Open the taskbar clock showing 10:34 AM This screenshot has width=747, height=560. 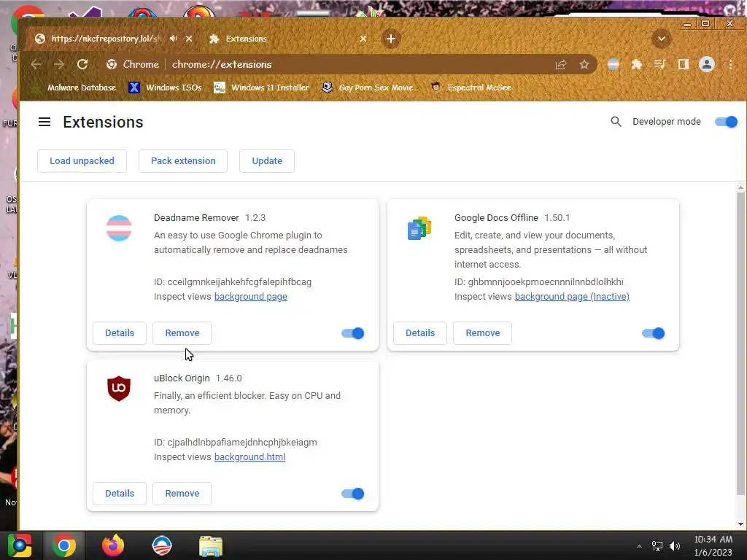713,545
